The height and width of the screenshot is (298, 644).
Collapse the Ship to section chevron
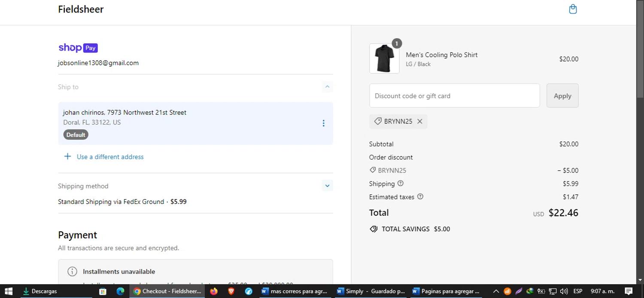pyautogui.click(x=327, y=87)
